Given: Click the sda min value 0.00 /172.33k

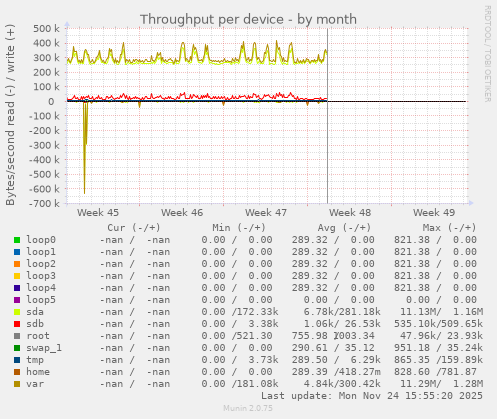Looking at the screenshot, I should [240, 312].
